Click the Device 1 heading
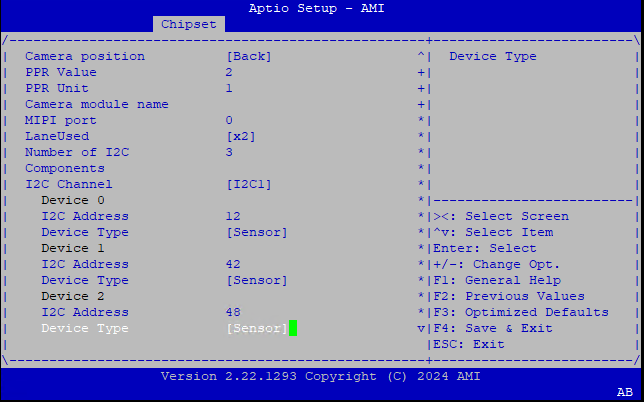Screen dimensions: 644x402 pos(73,248)
